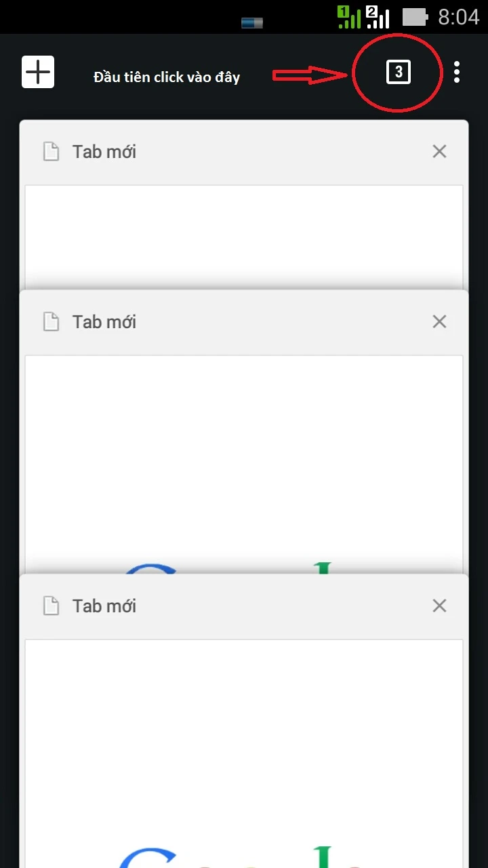488x868 pixels.
Task: Tap the small notification icon in the status bar
Action: (x=252, y=23)
